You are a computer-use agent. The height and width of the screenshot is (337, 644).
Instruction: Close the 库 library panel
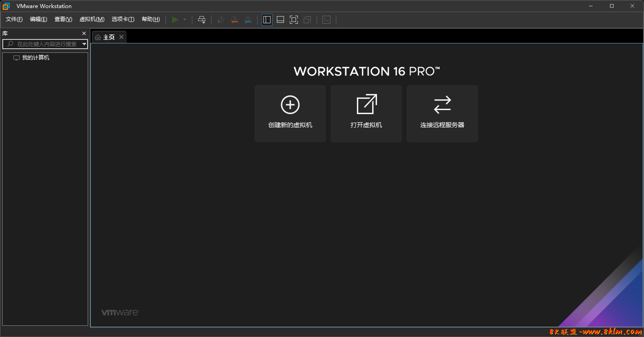(x=84, y=34)
